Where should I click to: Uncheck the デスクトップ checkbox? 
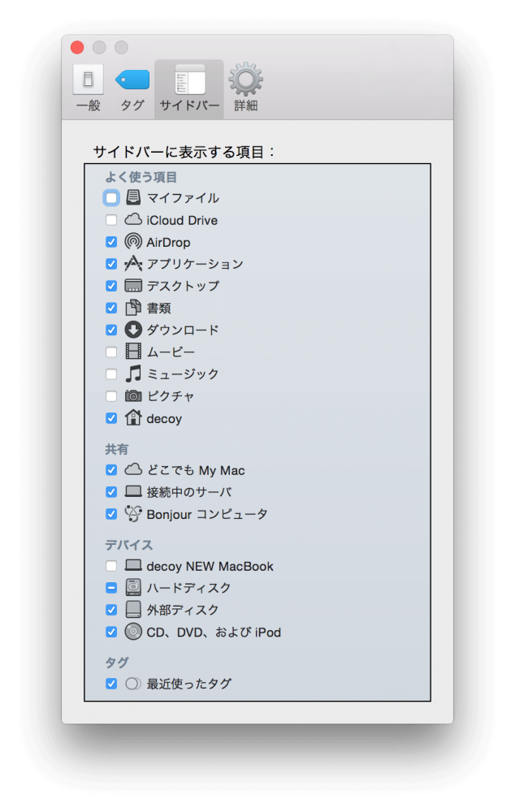click(110, 286)
